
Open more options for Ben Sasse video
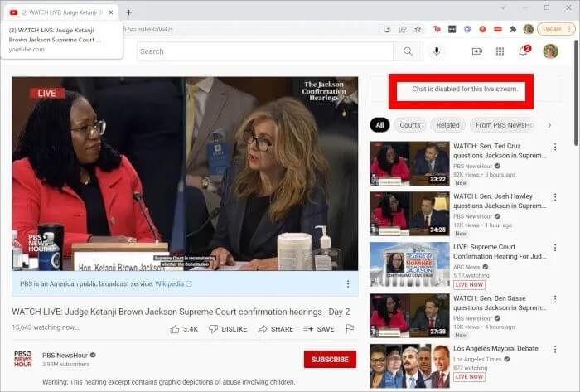click(x=555, y=299)
